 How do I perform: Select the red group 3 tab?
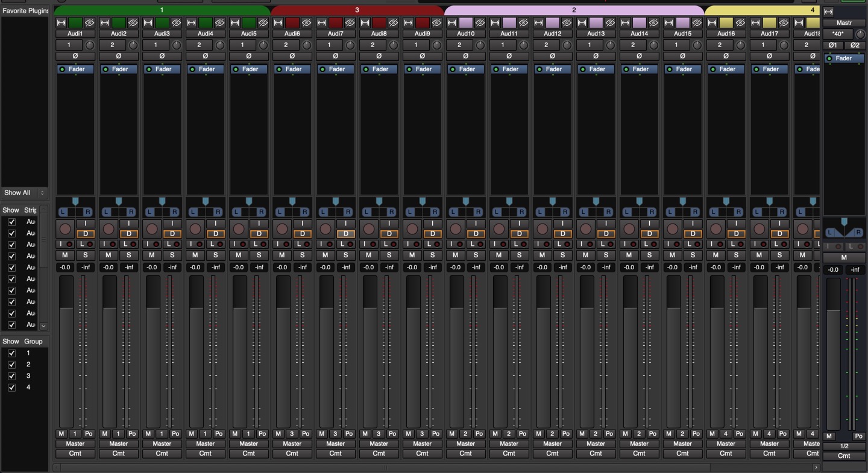[x=357, y=10]
